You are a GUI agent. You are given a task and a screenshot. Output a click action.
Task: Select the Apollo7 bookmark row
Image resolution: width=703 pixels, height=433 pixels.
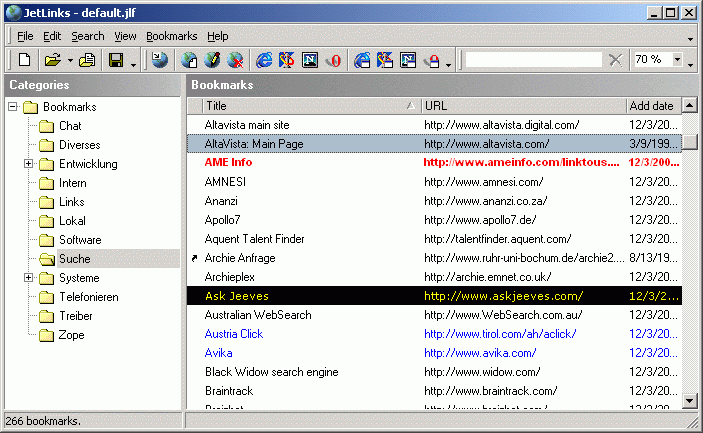tap(434, 220)
